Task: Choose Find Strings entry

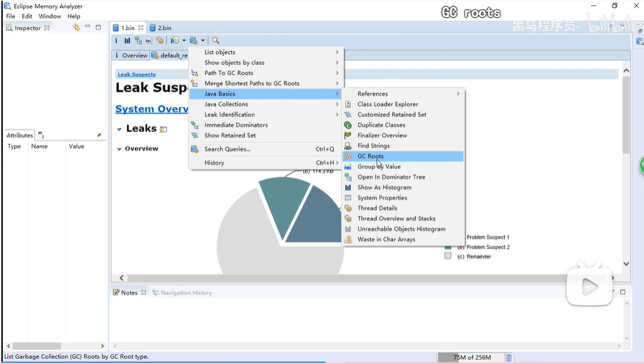Action: click(403, 146)
